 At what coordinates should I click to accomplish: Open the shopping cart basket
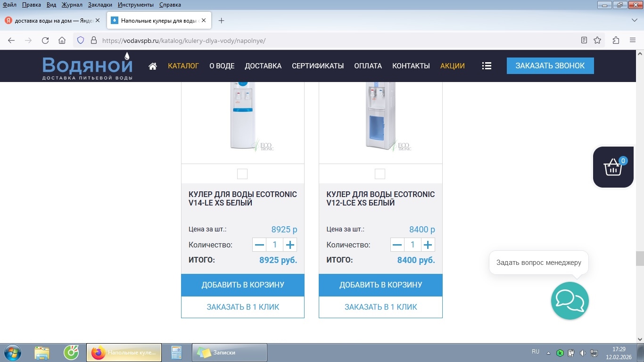(613, 167)
